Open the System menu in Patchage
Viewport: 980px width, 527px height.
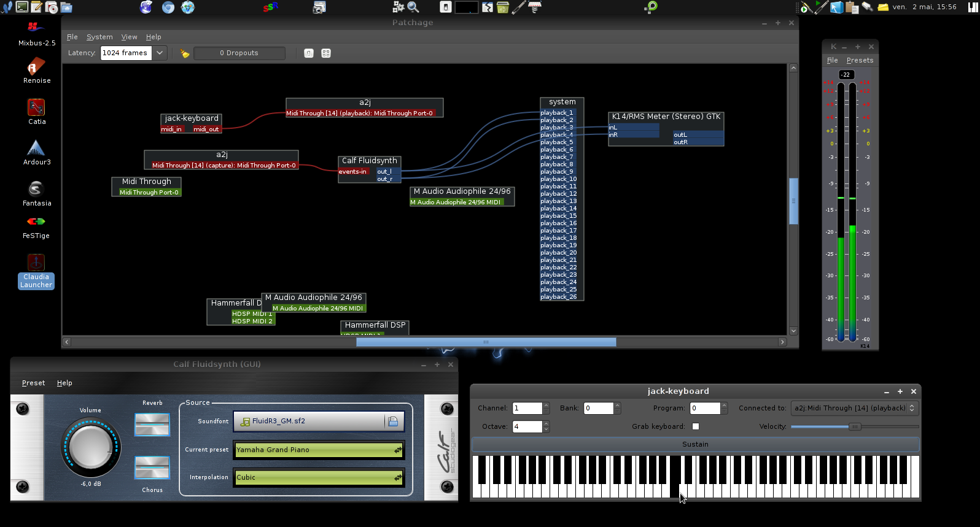click(99, 37)
